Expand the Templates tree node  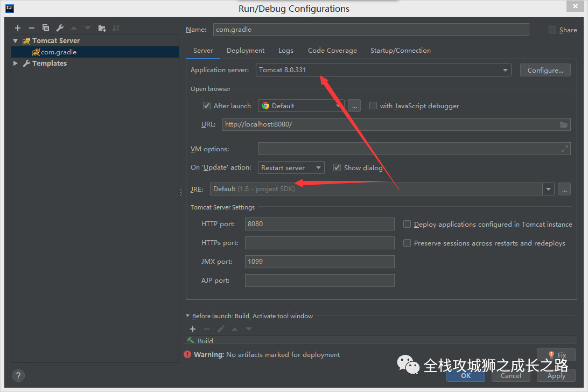[x=16, y=64]
